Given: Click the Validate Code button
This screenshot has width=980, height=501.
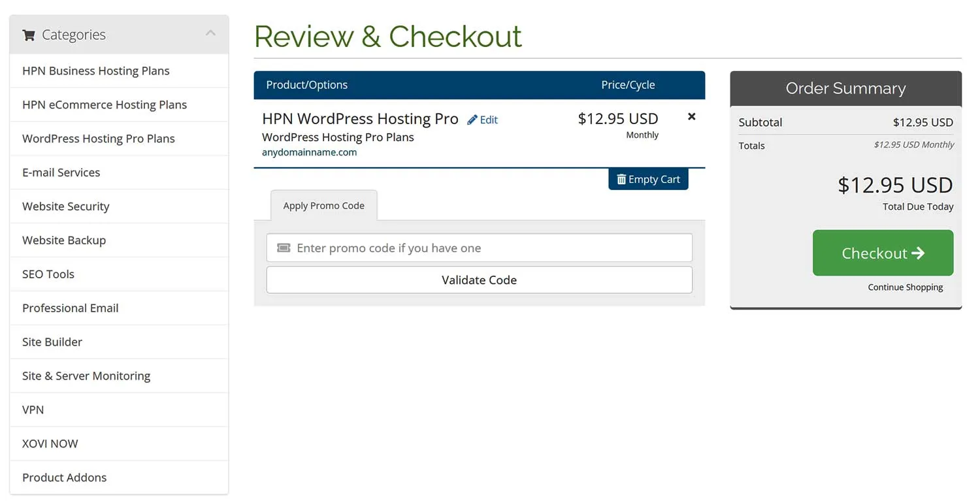Looking at the screenshot, I should coord(479,280).
